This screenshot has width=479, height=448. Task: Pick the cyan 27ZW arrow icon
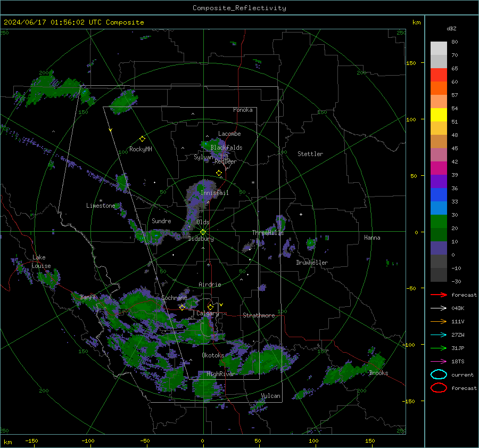[x=439, y=335]
